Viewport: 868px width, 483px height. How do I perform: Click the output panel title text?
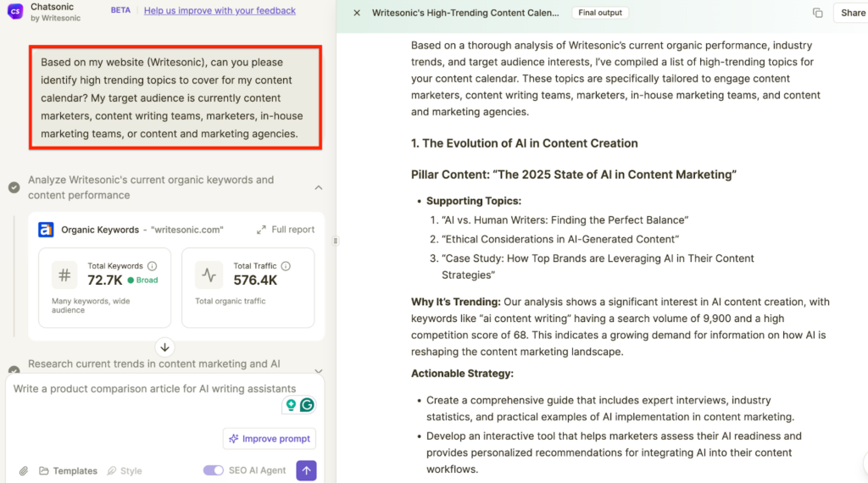click(x=465, y=13)
